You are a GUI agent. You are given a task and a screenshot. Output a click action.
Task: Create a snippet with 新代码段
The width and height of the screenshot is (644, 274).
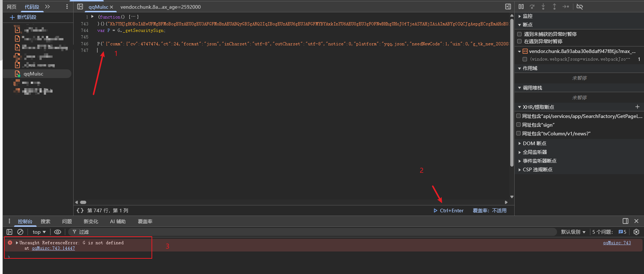23,17
